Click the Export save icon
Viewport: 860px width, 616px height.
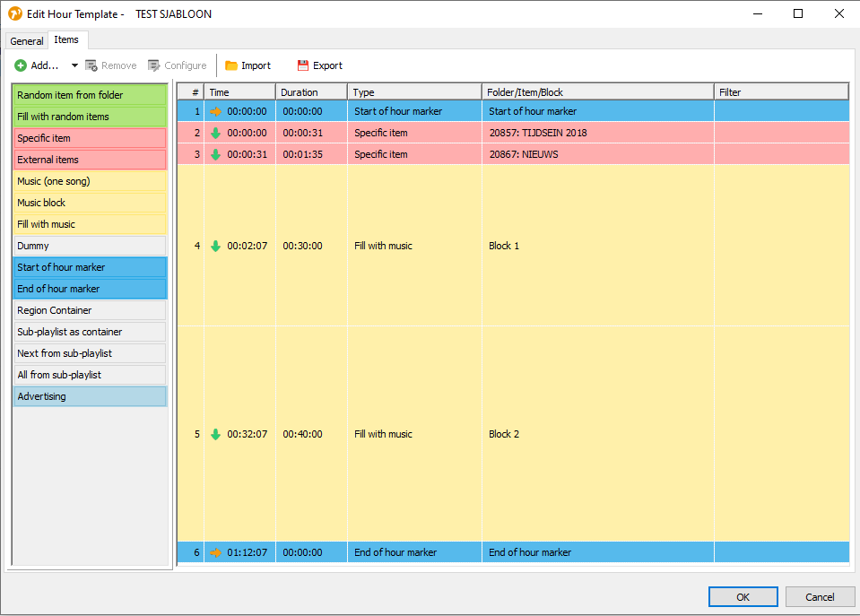[303, 65]
